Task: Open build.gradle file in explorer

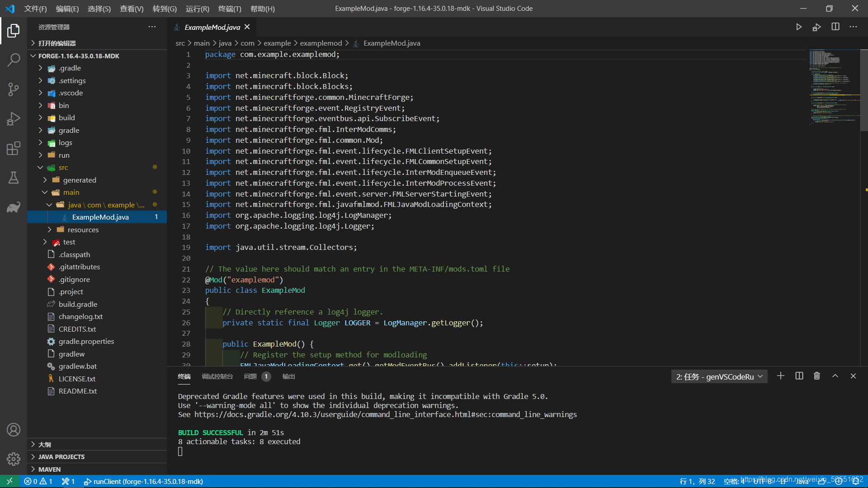Action: (x=78, y=304)
